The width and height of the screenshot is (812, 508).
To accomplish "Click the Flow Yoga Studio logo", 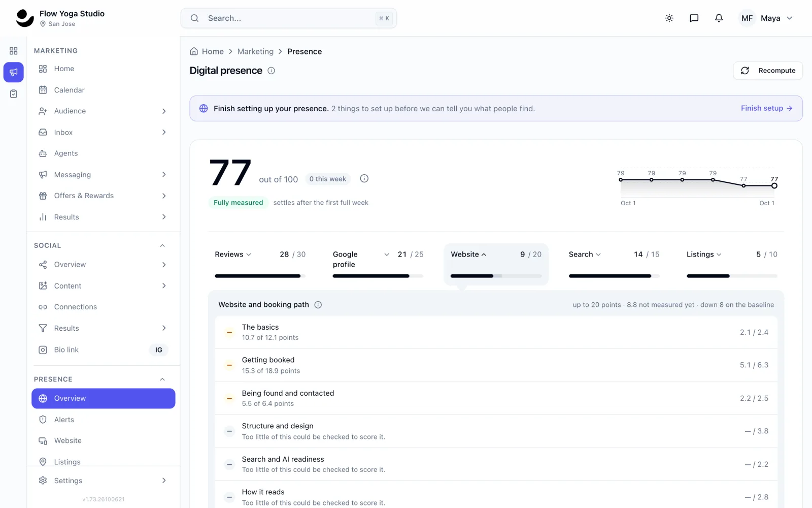I will click(24, 18).
